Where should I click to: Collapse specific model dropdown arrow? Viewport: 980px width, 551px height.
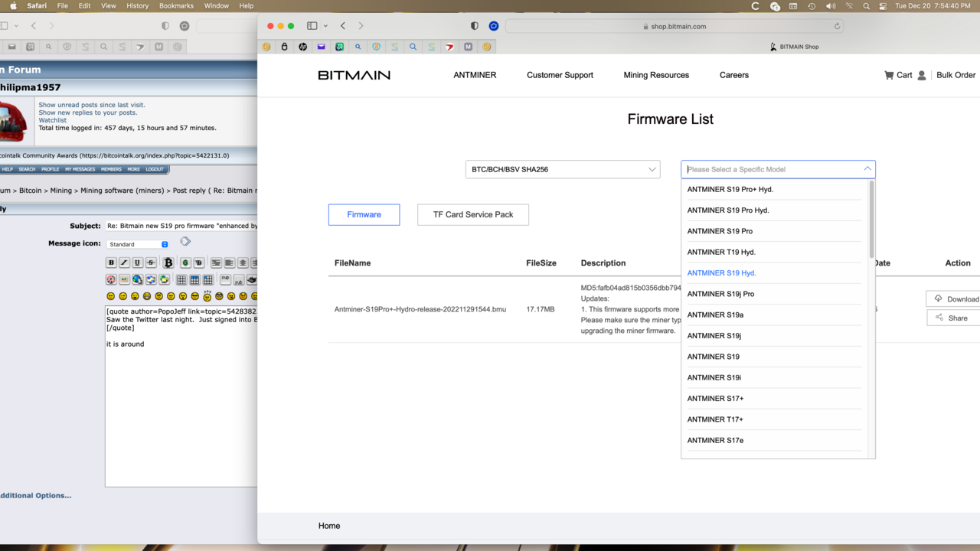coord(867,169)
